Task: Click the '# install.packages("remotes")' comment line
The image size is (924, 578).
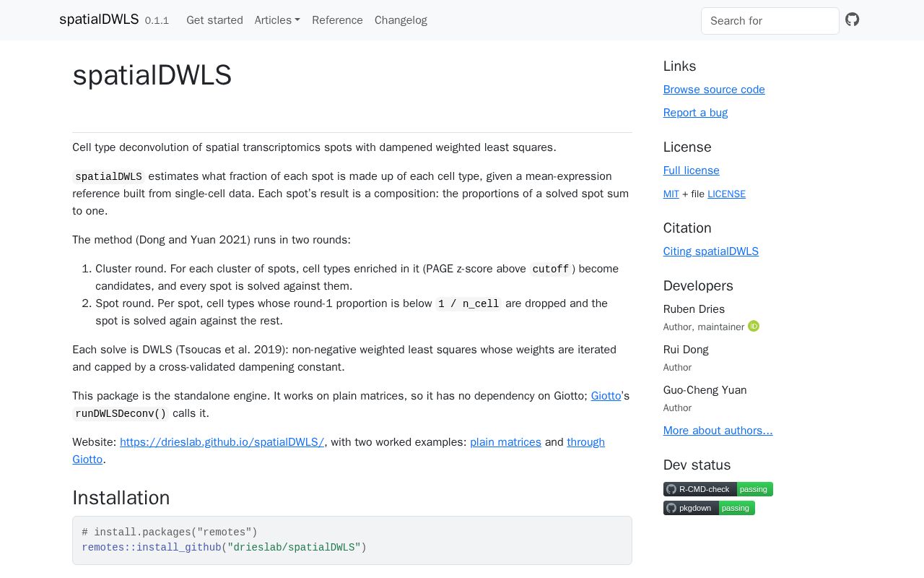Action: 170,532
